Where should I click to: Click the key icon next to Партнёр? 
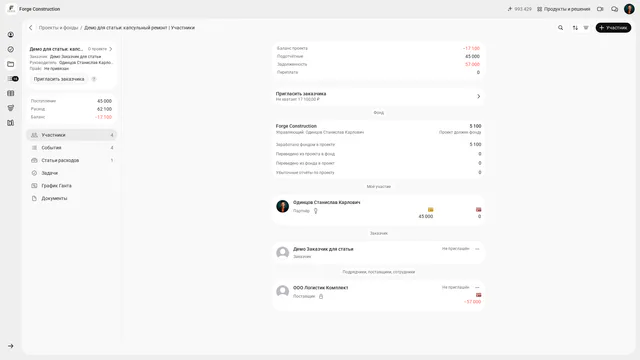coord(316,211)
